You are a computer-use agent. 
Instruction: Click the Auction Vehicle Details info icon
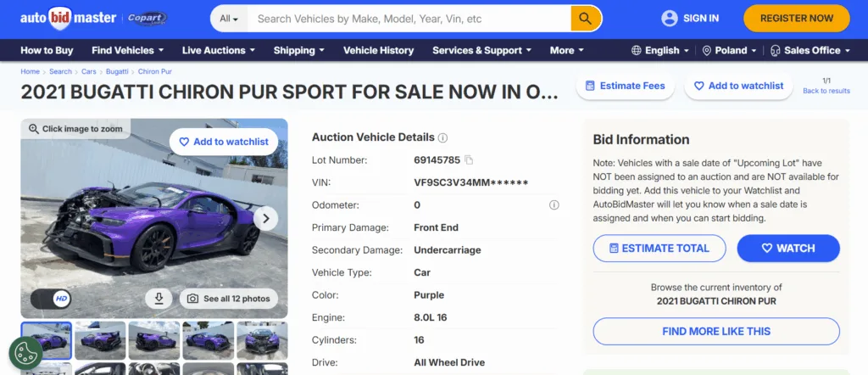[x=442, y=137]
